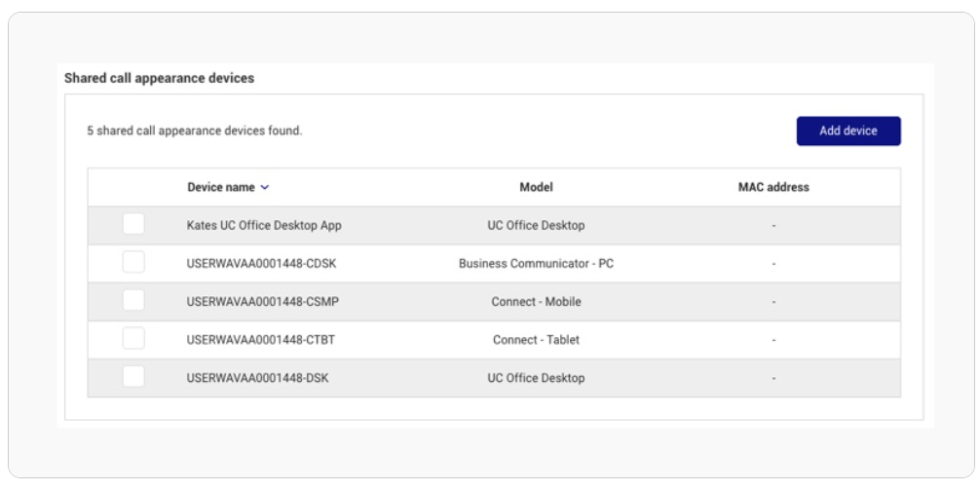Click the 5 shared call appearance devices found text
Screen dimensions: 980x491
[x=195, y=131]
